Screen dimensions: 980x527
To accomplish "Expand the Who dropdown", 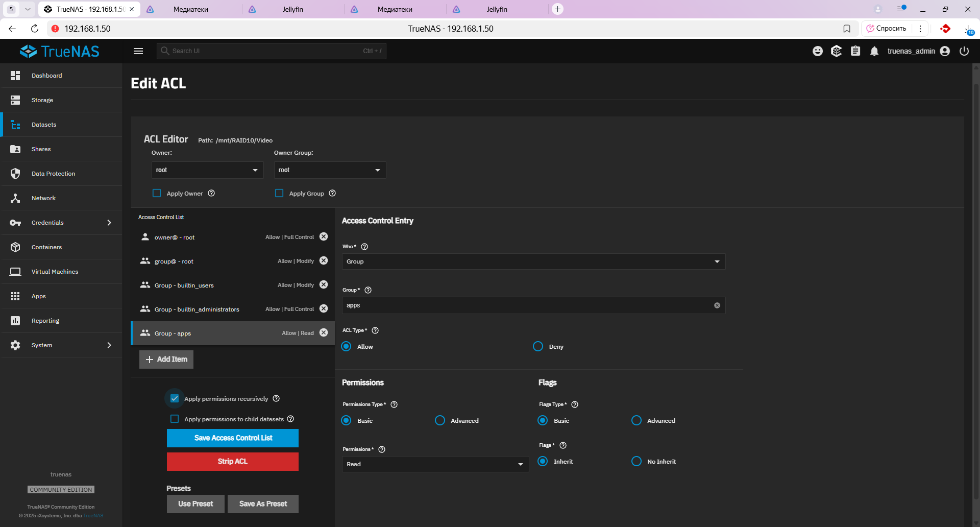I will tap(533, 261).
